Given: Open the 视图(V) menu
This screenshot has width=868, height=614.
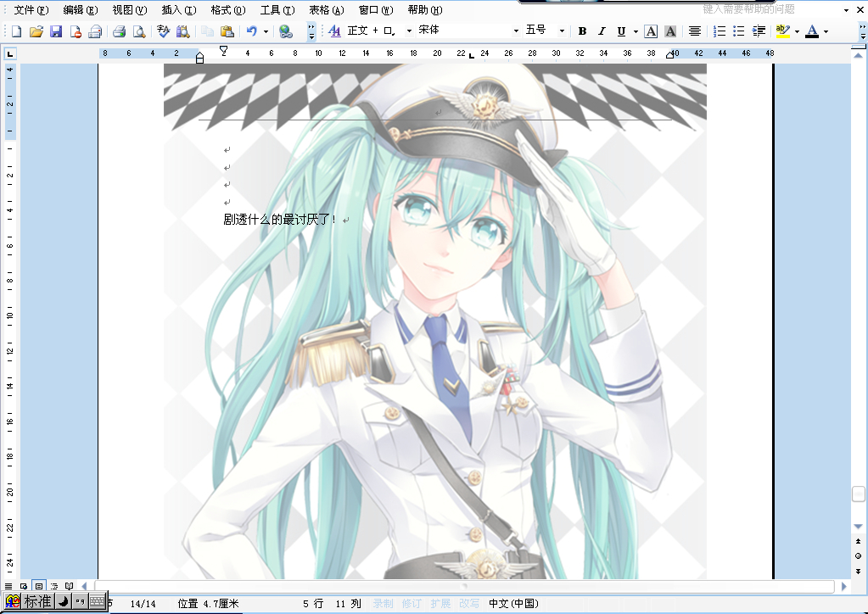Looking at the screenshot, I should click(130, 10).
